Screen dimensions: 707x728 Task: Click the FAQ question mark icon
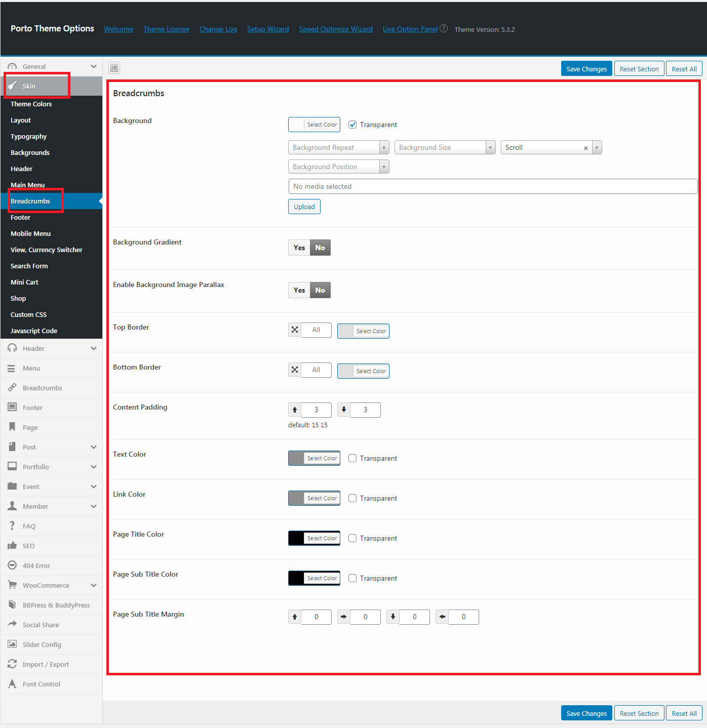pyautogui.click(x=12, y=525)
